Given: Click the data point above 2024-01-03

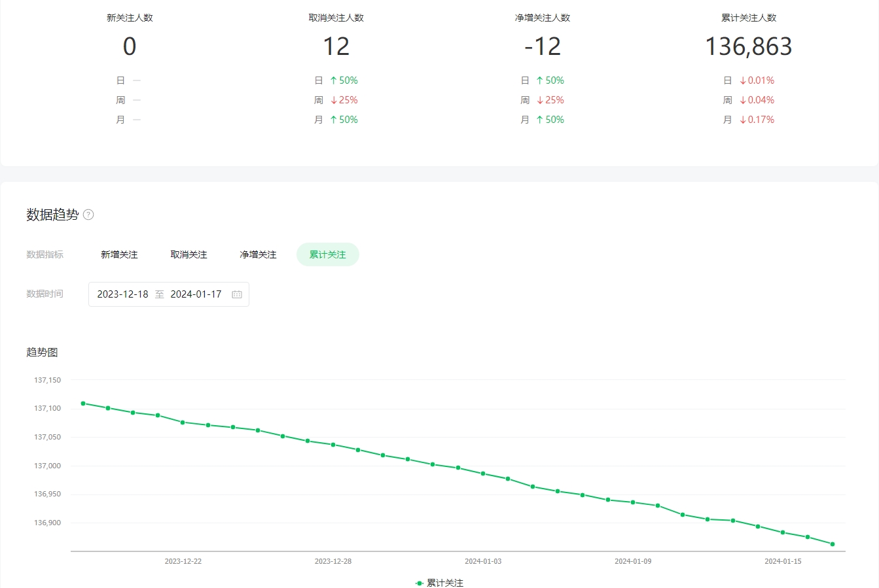Looking at the screenshot, I should (x=483, y=474).
